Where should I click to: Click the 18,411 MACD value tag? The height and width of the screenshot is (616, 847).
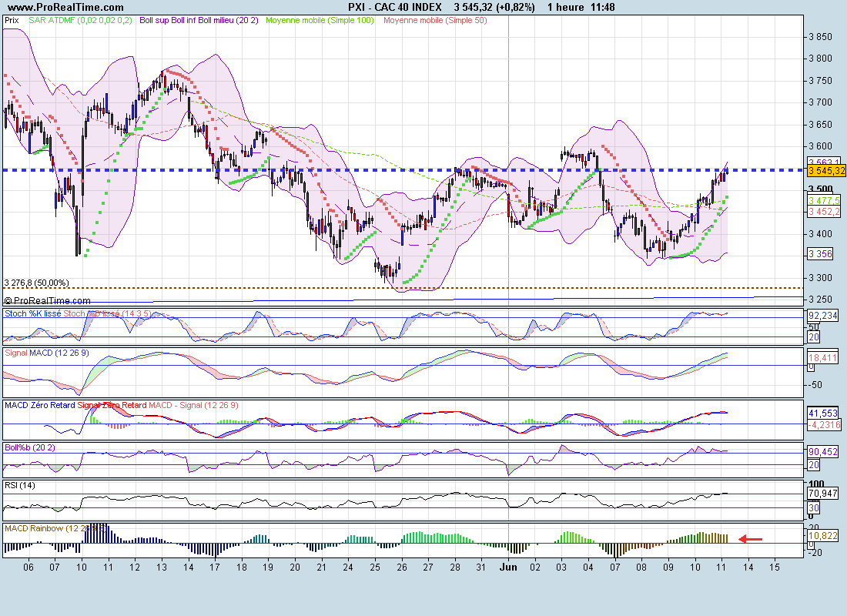(822, 358)
